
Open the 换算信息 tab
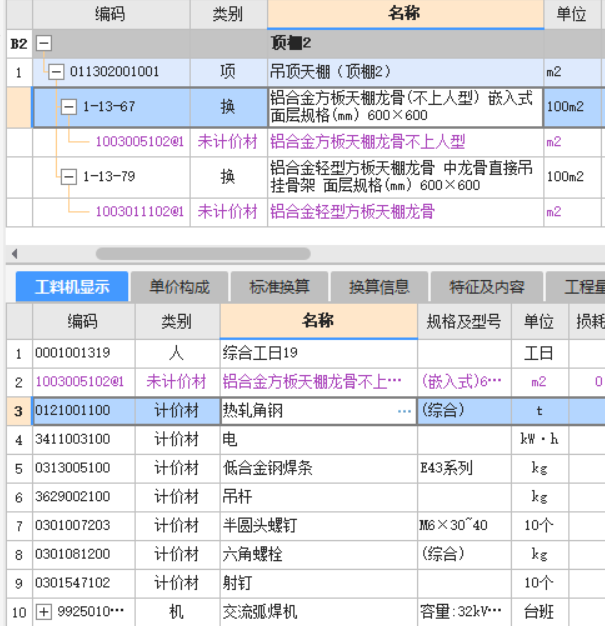pyautogui.click(x=379, y=287)
